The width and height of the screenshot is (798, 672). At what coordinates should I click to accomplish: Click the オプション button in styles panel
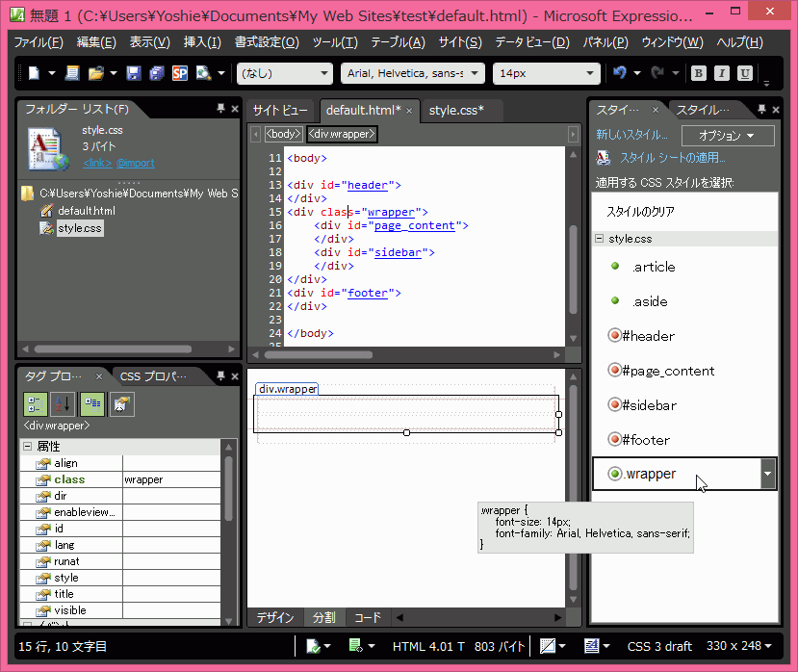tap(727, 136)
